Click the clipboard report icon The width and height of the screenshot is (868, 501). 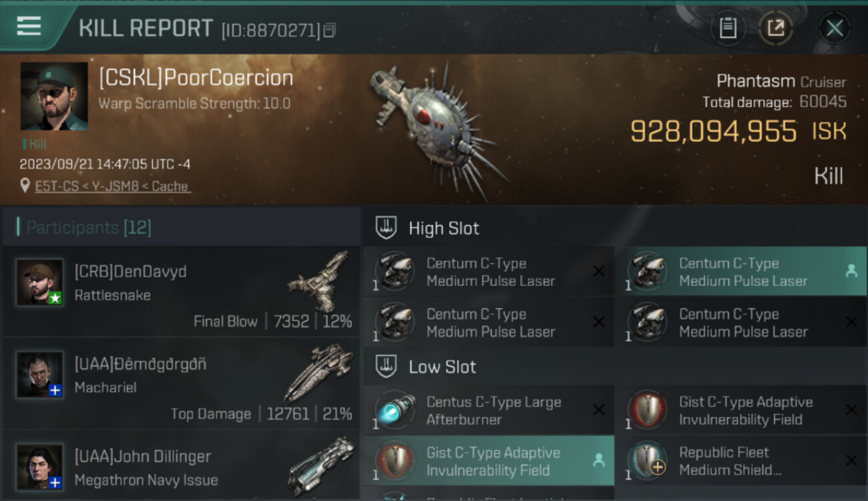click(728, 28)
